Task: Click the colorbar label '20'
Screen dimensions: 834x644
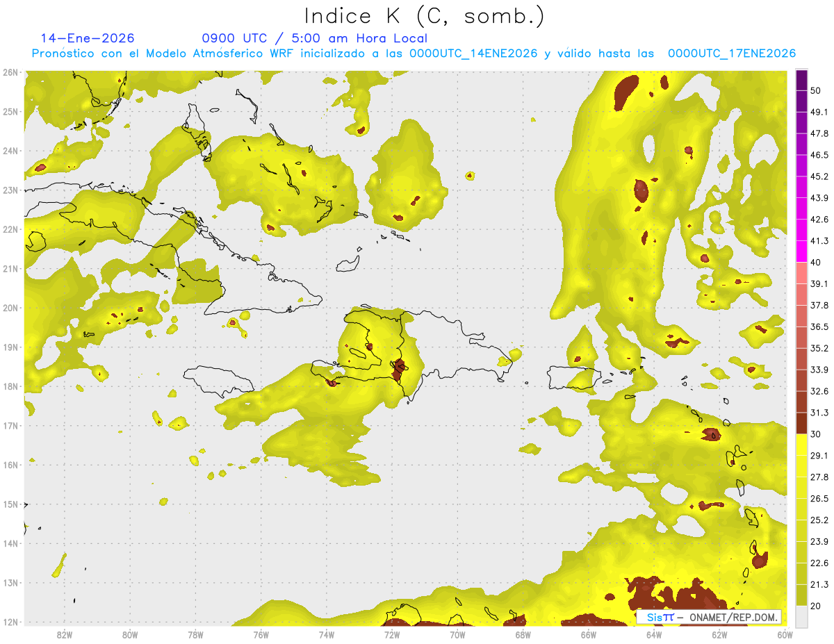Action: 817,605
